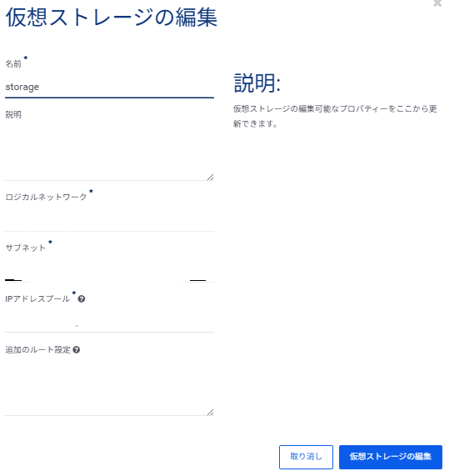Click the ロジカルネットワーク label
The height and width of the screenshot is (476, 449).
(46, 197)
